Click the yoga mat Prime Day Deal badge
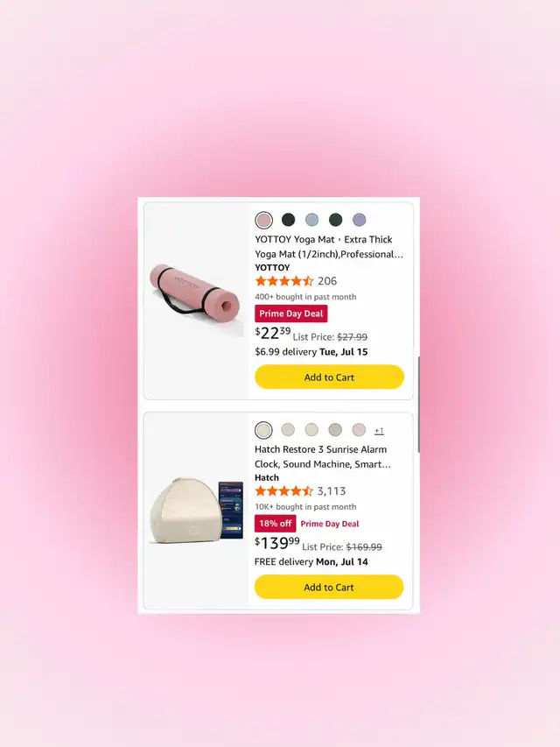This screenshot has width=560, height=747. pos(291,314)
